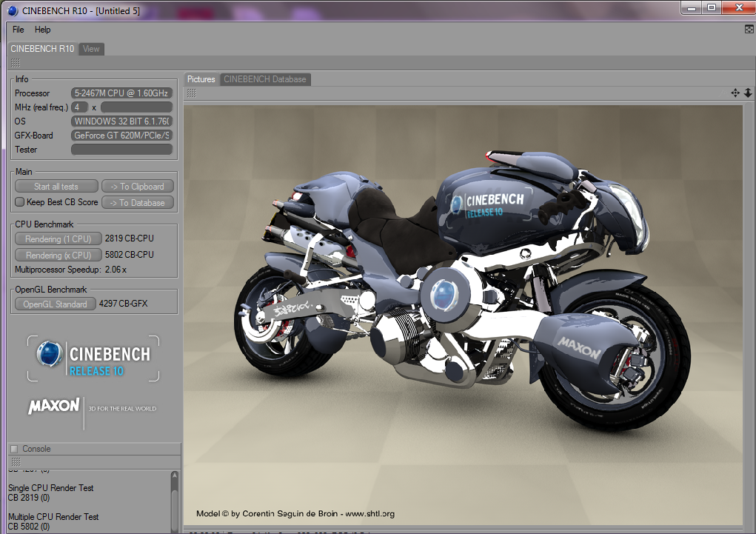Image resolution: width=756 pixels, height=534 pixels.
Task: Switch to the CINEBENCH R10 tab
Action: tap(42, 49)
